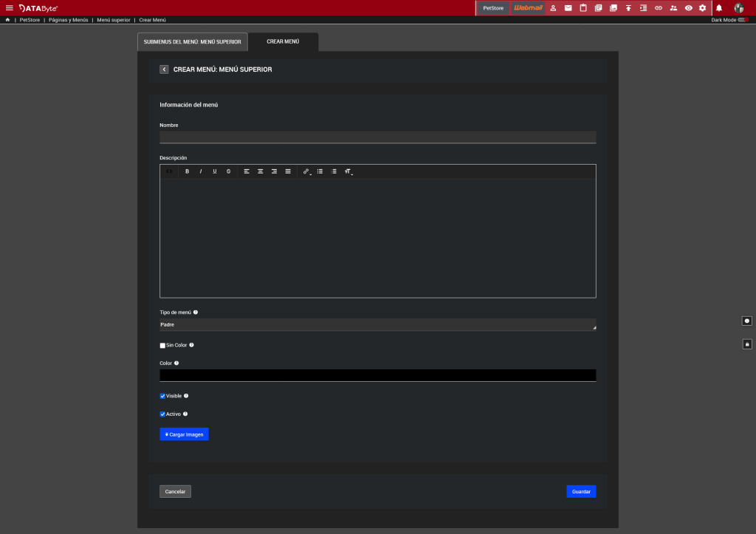Enable the Sin Color checkbox

[x=162, y=346]
